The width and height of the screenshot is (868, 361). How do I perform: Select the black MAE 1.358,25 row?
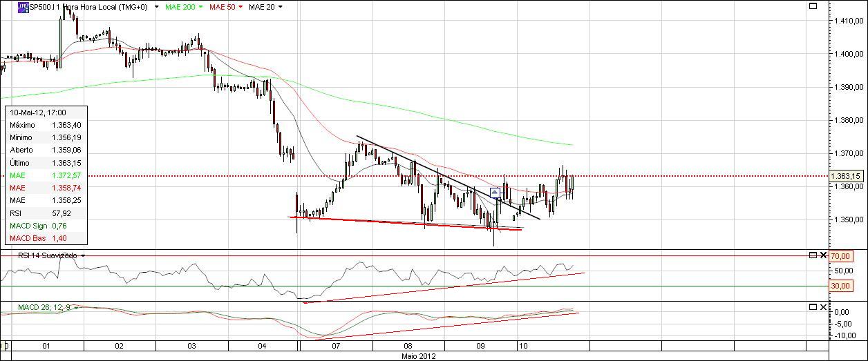click(x=46, y=200)
